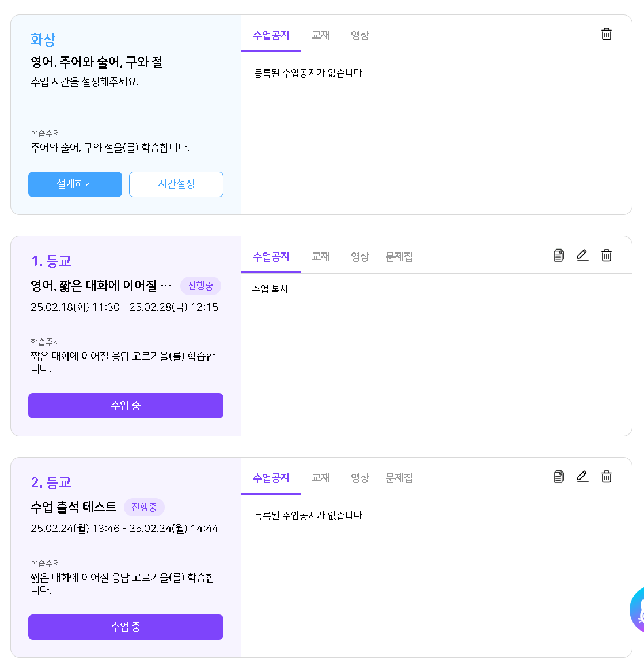
Task: Switch to 영상 tab in 화상 card
Action: click(x=360, y=35)
